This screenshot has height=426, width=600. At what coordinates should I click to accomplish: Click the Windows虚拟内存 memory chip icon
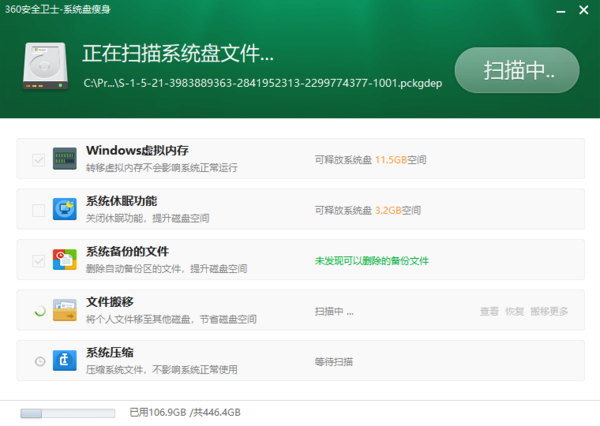(x=65, y=159)
